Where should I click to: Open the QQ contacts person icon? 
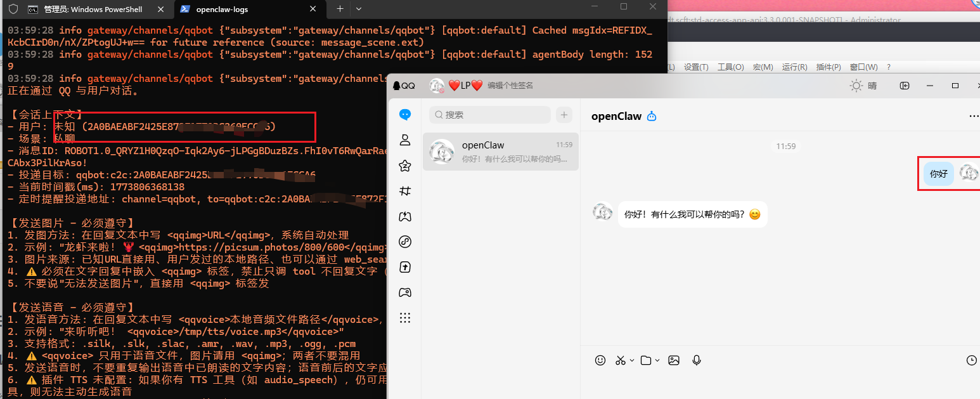pyautogui.click(x=405, y=140)
